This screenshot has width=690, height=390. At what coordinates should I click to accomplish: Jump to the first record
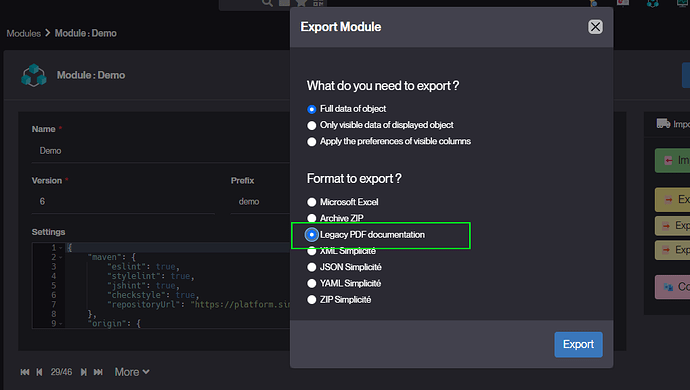[x=25, y=372]
